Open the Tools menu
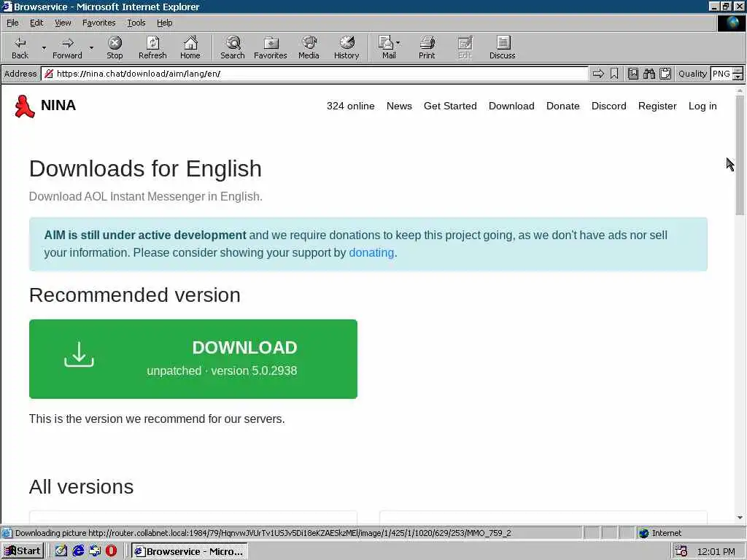 136,23
